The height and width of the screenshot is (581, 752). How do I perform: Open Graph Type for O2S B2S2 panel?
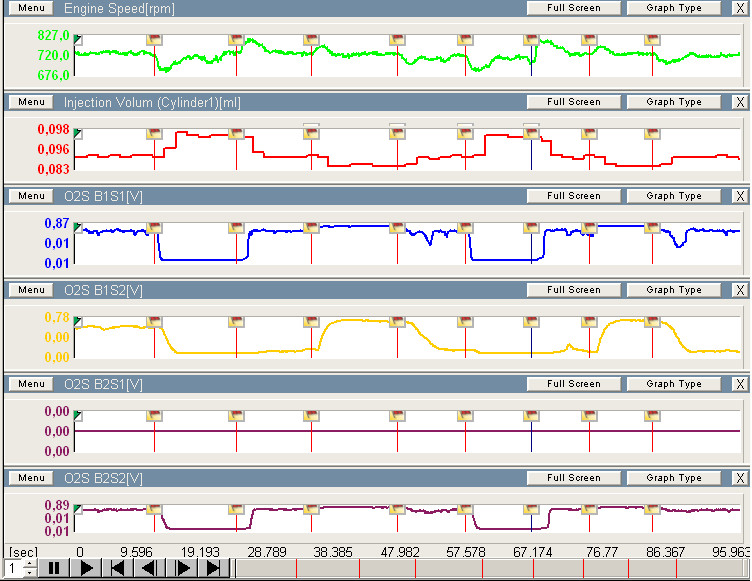(674, 478)
